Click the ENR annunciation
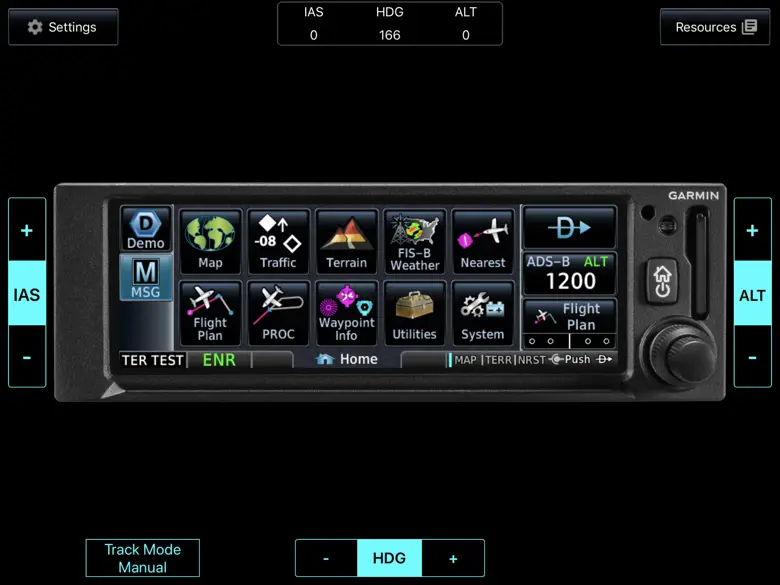The height and width of the screenshot is (585, 780). click(219, 360)
